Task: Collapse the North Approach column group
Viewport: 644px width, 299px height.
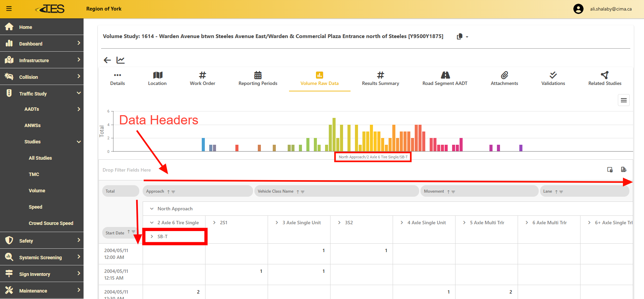Action: coord(152,209)
